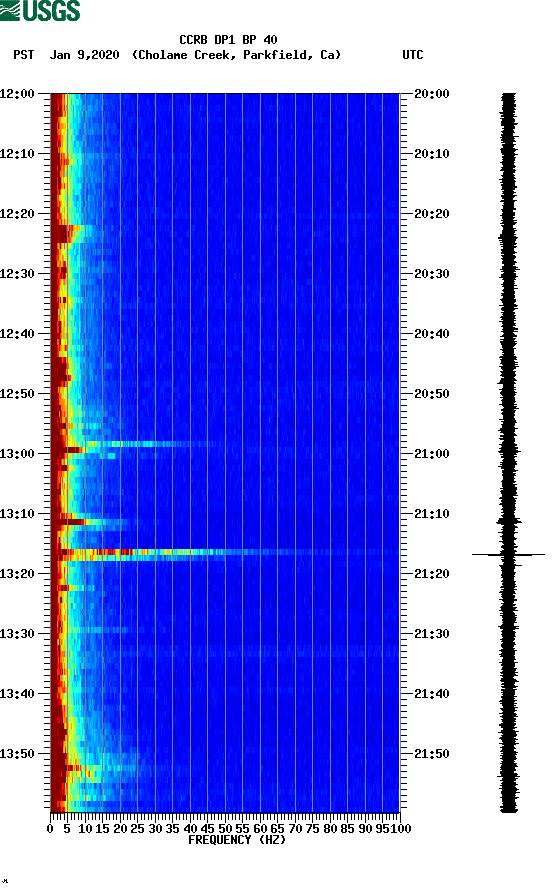This screenshot has width=552, height=892.
Task: Click the 20:50 UTC time label
Action: click(x=432, y=394)
